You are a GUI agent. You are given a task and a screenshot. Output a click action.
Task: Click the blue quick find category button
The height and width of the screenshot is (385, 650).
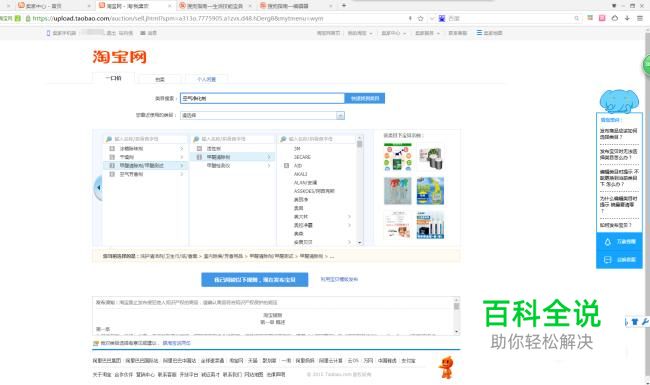tap(365, 98)
